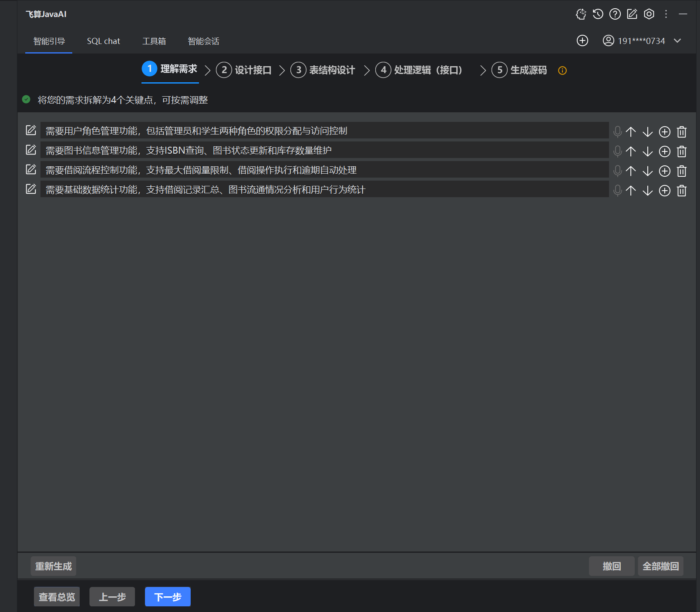Move the ISBN requirement row up
The image size is (700, 612).
pyautogui.click(x=630, y=151)
